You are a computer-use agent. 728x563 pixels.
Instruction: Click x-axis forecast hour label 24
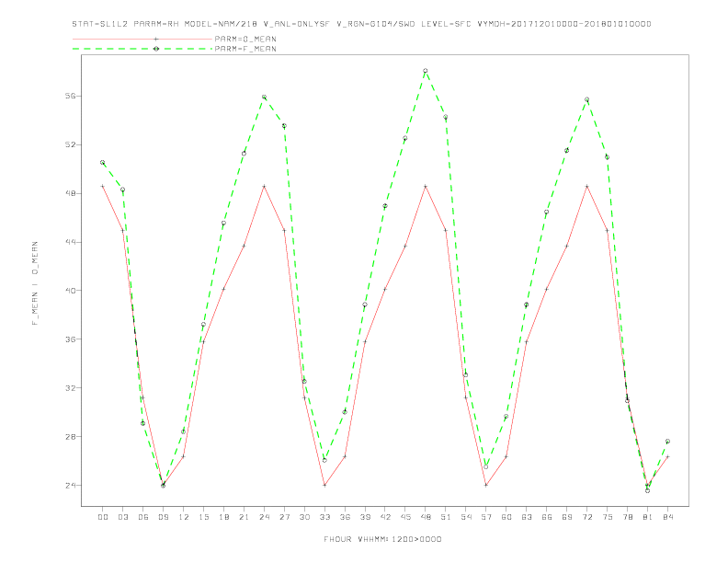click(x=264, y=517)
